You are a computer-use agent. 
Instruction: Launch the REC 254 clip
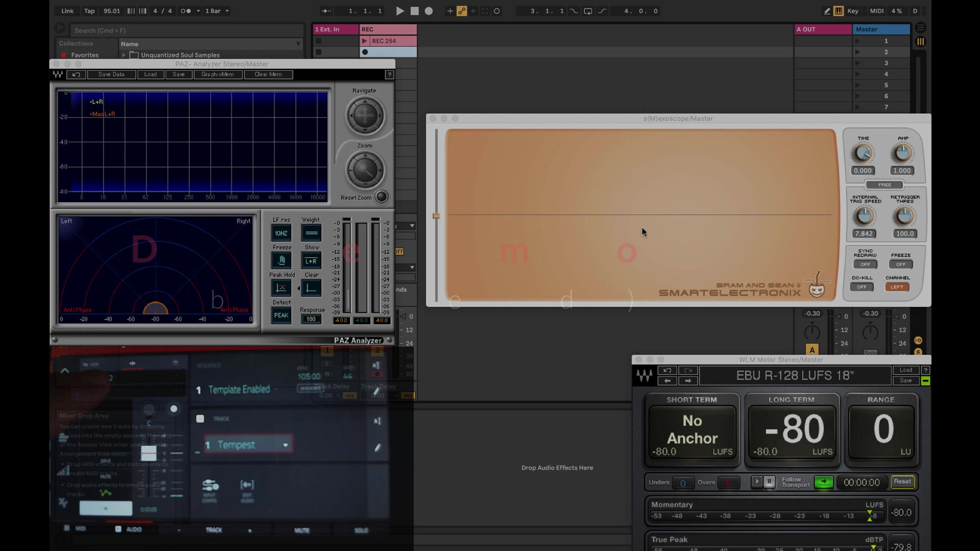coord(365,41)
